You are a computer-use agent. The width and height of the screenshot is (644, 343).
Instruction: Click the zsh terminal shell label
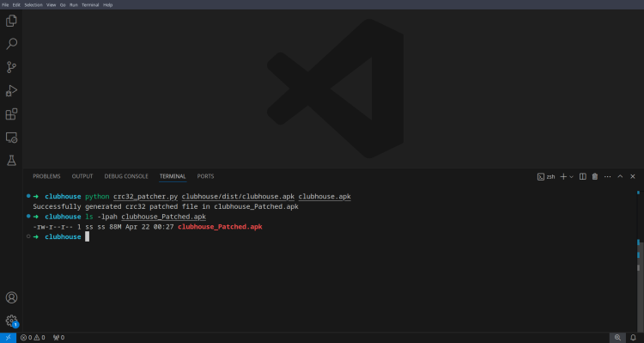(x=546, y=177)
